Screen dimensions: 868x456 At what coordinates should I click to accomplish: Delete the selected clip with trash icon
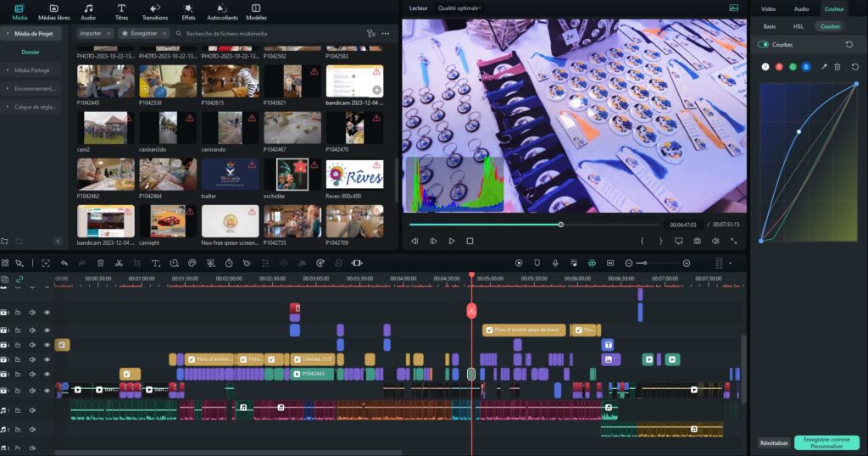click(100, 264)
